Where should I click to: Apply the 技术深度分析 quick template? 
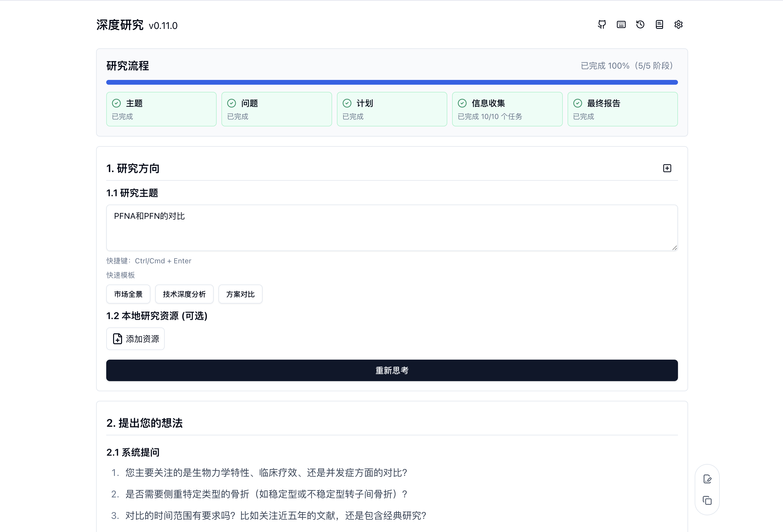point(184,294)
